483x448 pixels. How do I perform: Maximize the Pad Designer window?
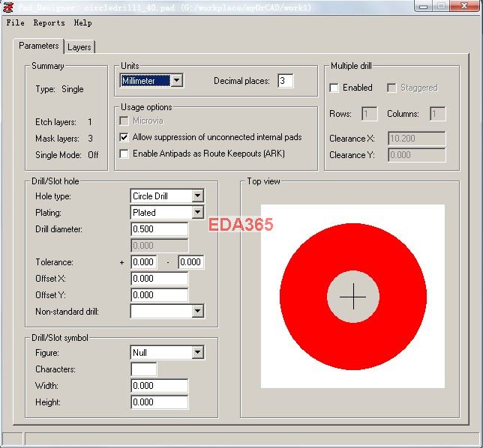point(441,6)
